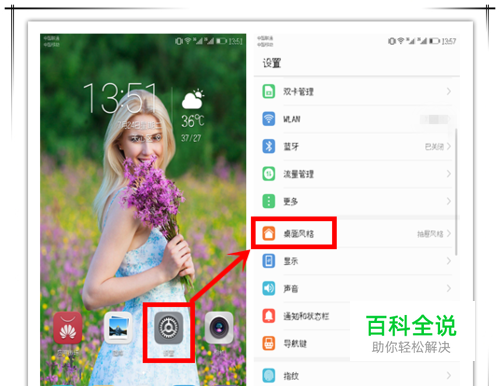Select the 蓝牙 label text

coord(291,146)
